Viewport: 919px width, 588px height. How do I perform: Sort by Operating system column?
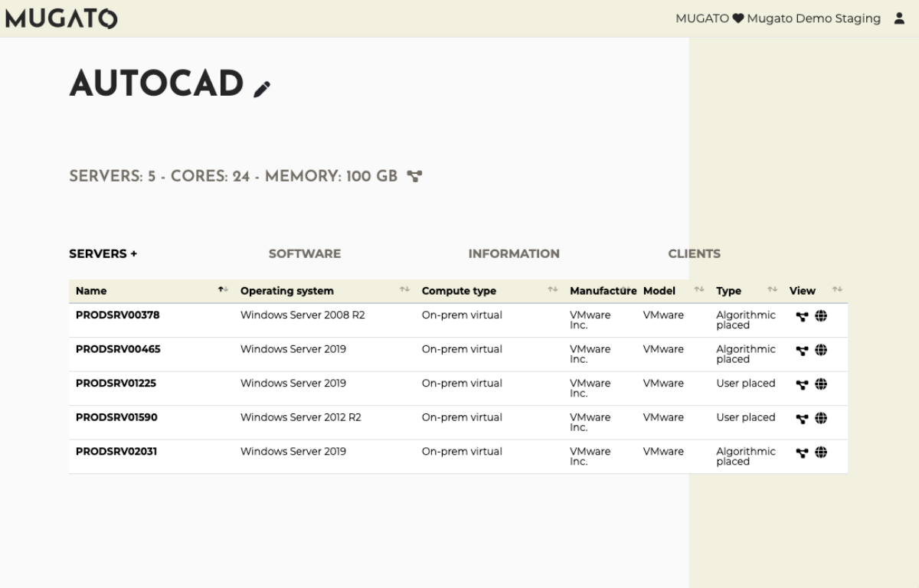(287, 291)
